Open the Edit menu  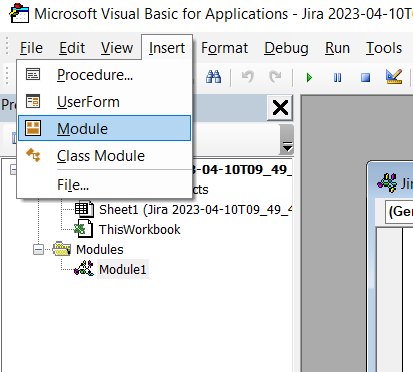pos(72,48)
